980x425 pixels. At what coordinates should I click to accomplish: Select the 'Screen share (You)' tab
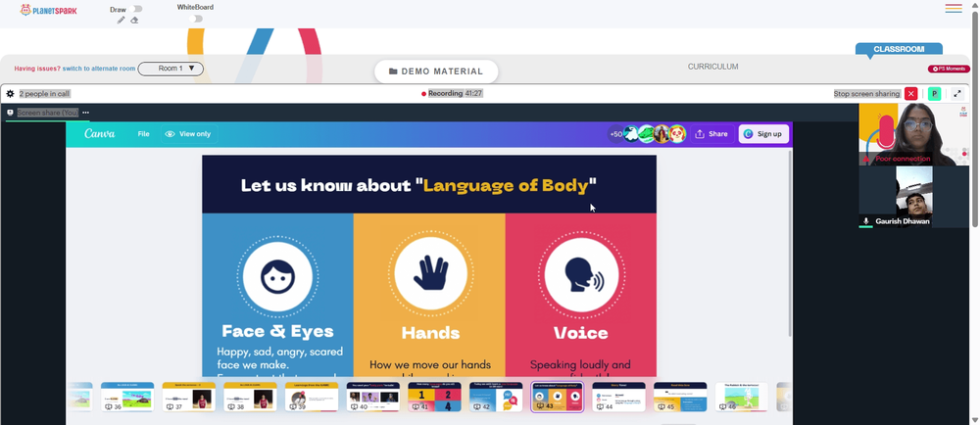(47, 113)
